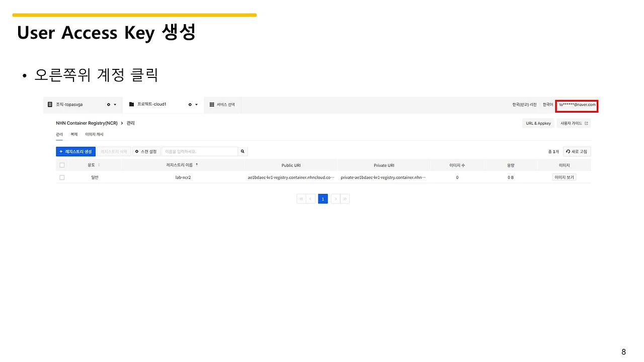Click the 일반 cell in lab-ncr2 row
The image size is (644, 362).
95,177
